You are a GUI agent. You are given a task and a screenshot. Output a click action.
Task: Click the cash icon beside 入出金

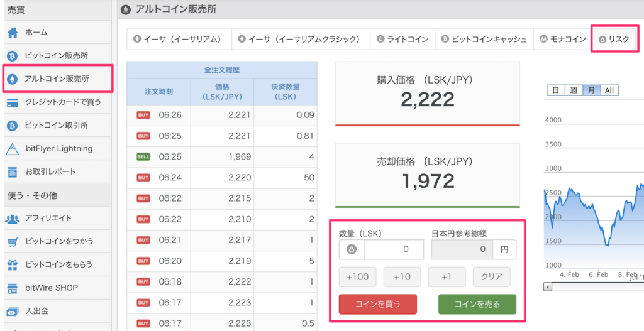13,312
